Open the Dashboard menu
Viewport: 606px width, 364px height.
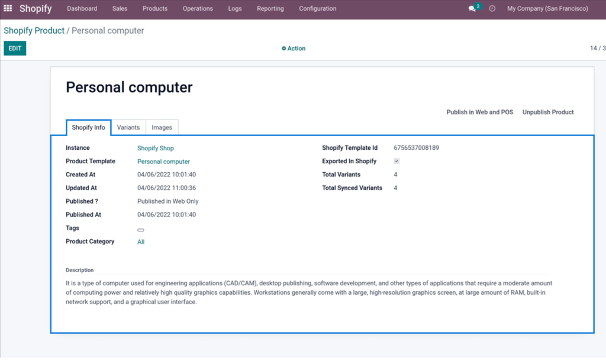click(82, 8)
